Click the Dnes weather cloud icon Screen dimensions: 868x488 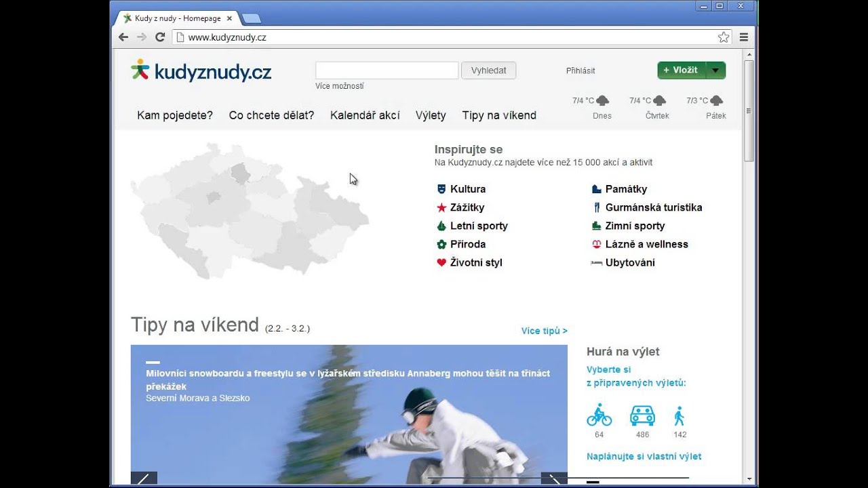[602, 101]
